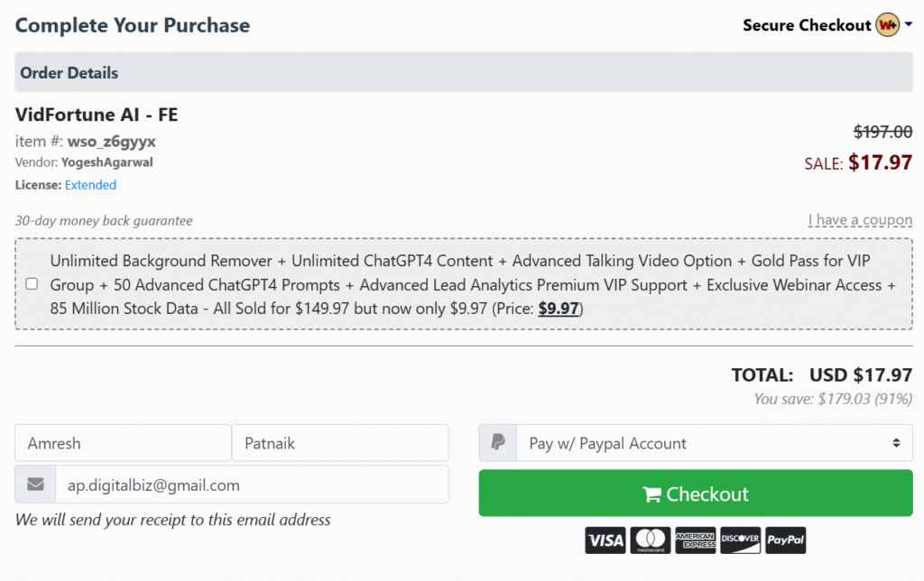Click the Visa card logo

point(605,540)
